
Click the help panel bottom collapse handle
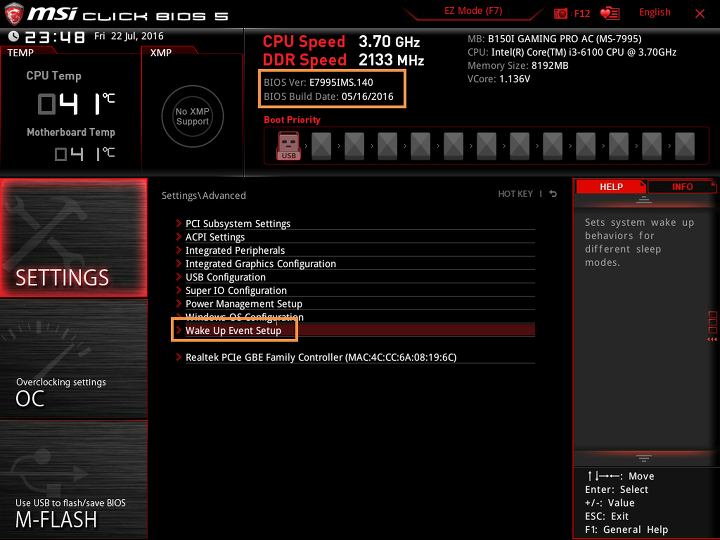pyautogui.click(x=644, y=458)
